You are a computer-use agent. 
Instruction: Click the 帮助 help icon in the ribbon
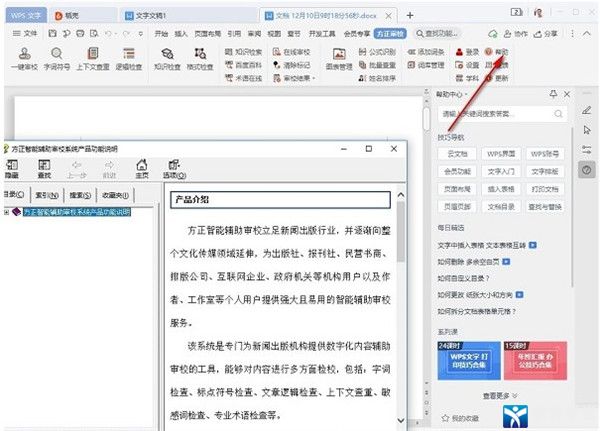pos(497,50)
